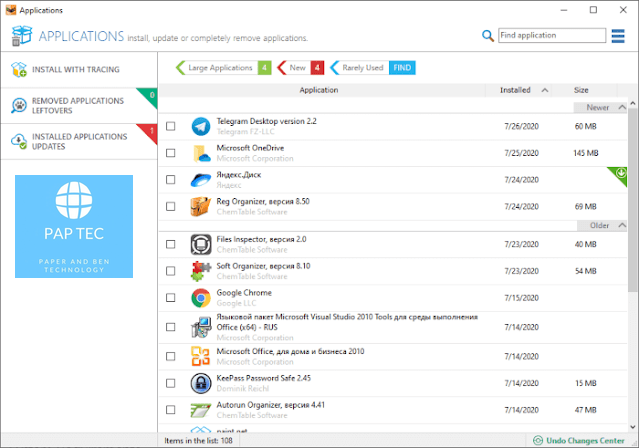The width and height of the screenshot is (639, 448).
Task: Click the Undo Changes Center circular icon
Action: click(538, 440)
